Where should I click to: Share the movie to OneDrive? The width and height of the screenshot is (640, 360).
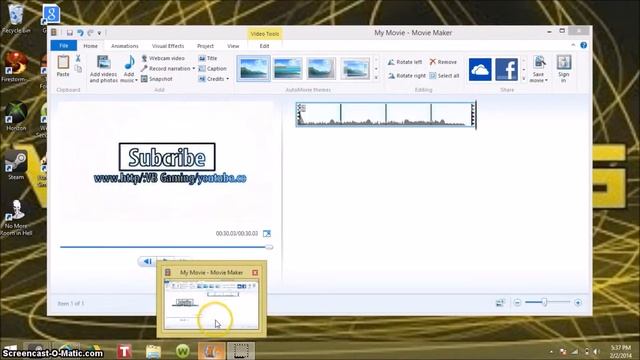coord(480,69)
